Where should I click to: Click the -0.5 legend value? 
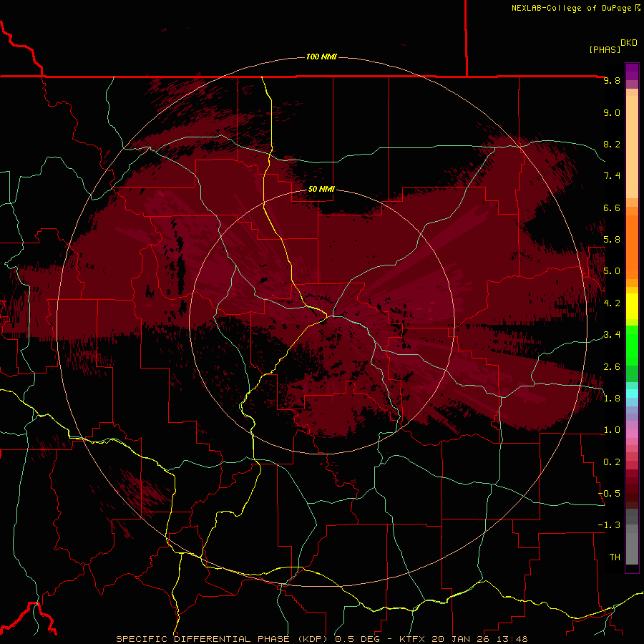(x=609, y=494)
